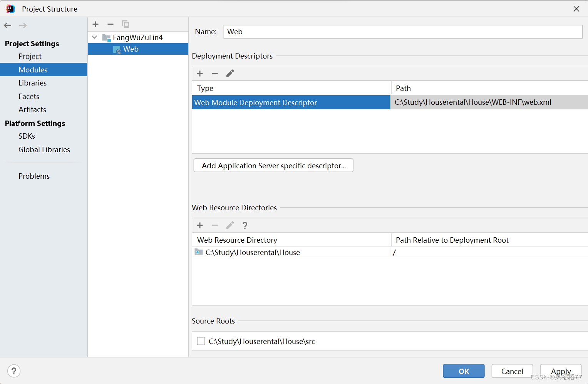Apply the module configuration changes
Screen dimensions: 588x384
(560, 371)
